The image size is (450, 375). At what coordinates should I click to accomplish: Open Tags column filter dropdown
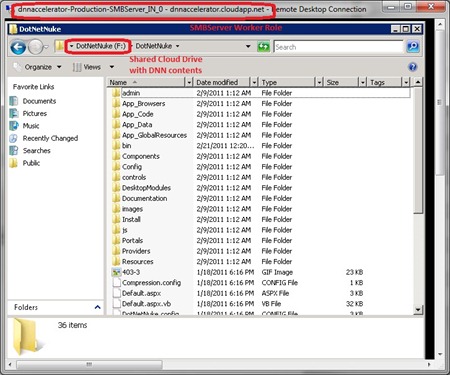[x=406, y=82]
